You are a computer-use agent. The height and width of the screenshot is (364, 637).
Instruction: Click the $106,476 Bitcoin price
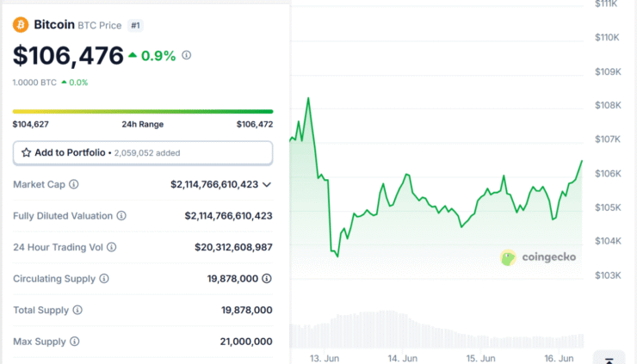coord(68,56)
